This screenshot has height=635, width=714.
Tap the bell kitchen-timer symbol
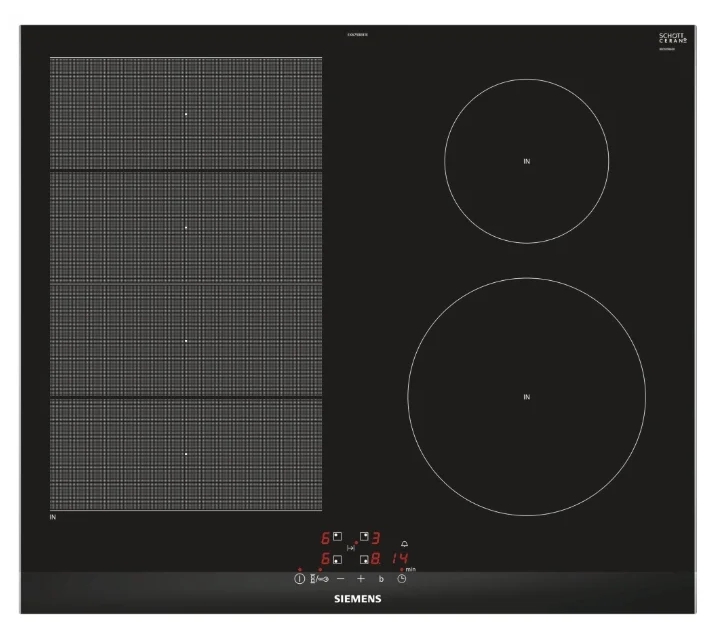(x=404, y=544)
